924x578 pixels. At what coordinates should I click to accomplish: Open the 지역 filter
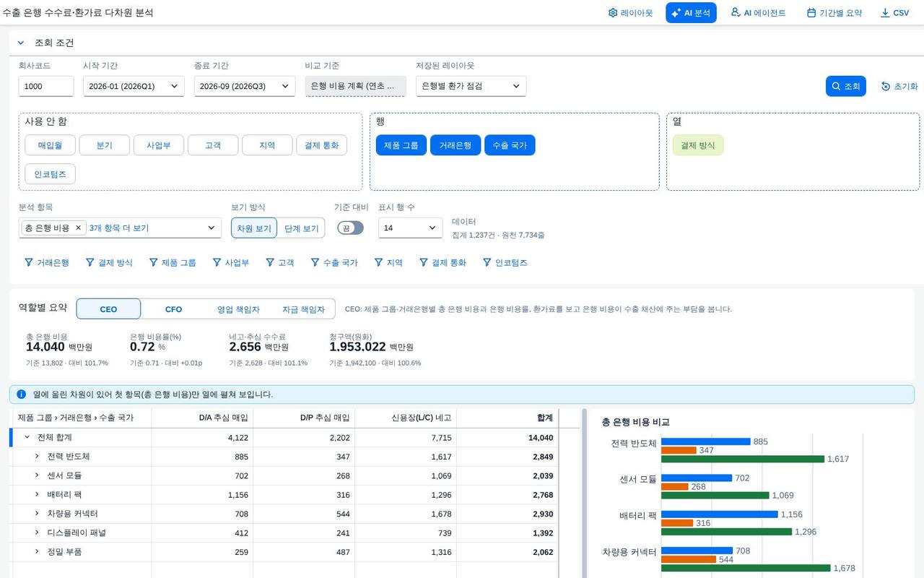[x=388, y=263]
